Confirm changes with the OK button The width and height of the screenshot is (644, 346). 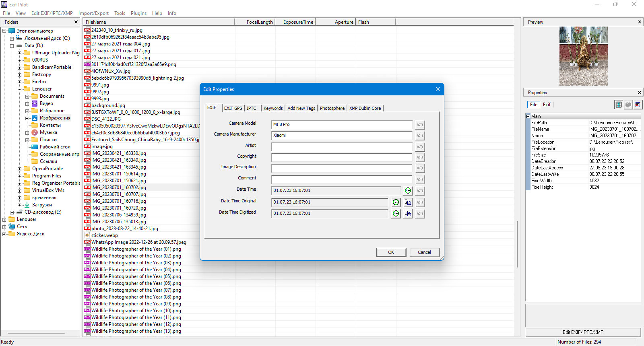point(391,252)
